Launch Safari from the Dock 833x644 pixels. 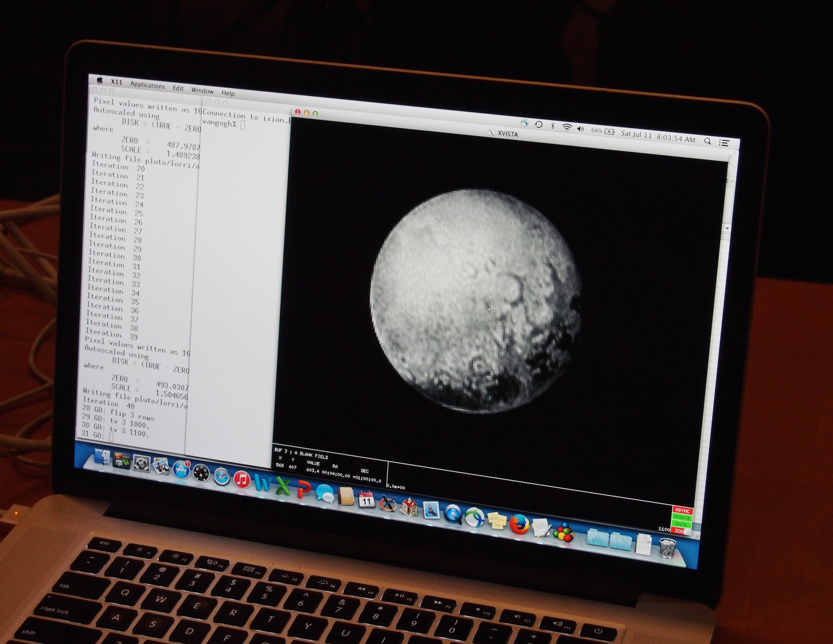[222, 477]
